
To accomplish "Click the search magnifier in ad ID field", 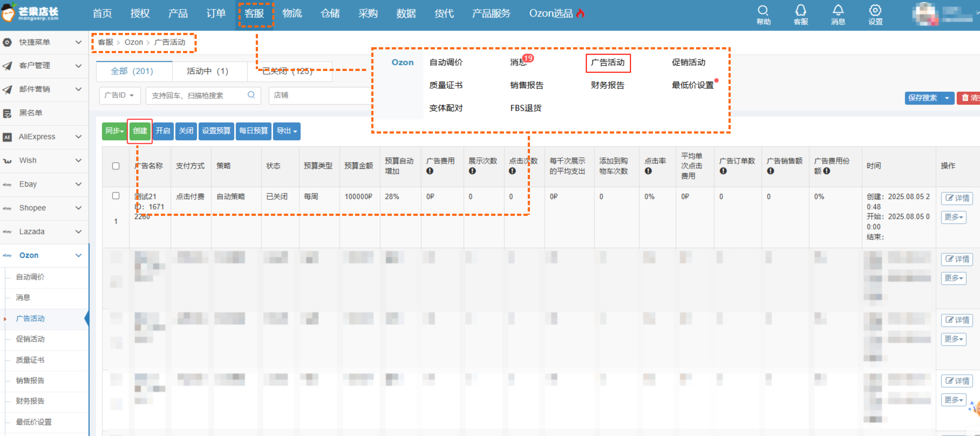I will (x=251, y=95).
